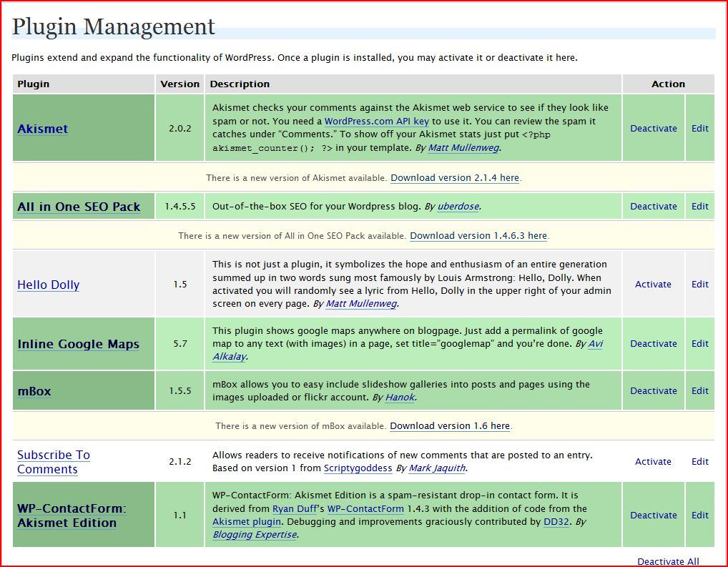Viewport: 728px width, 567px height.
Task: Open the mBox plugin link
Action: click(x=34, y=392)
